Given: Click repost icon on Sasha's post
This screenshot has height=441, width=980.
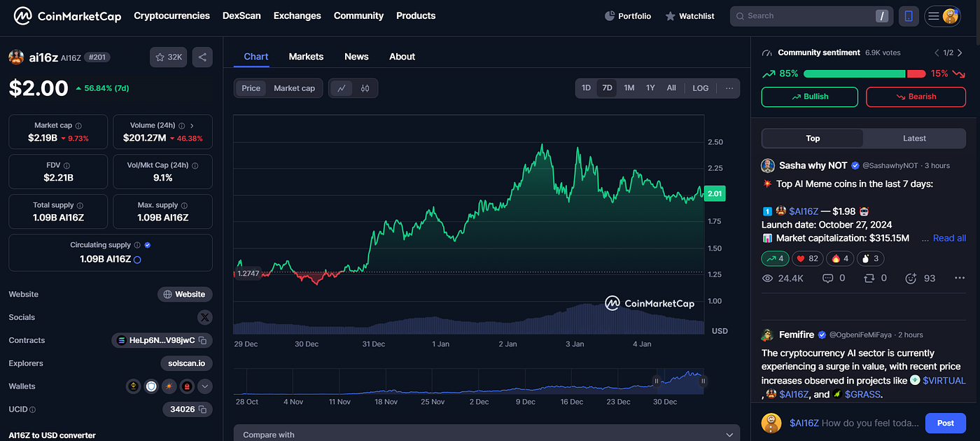Looking at the screenshot, I should pyautogui.click(x=869, y=278).
